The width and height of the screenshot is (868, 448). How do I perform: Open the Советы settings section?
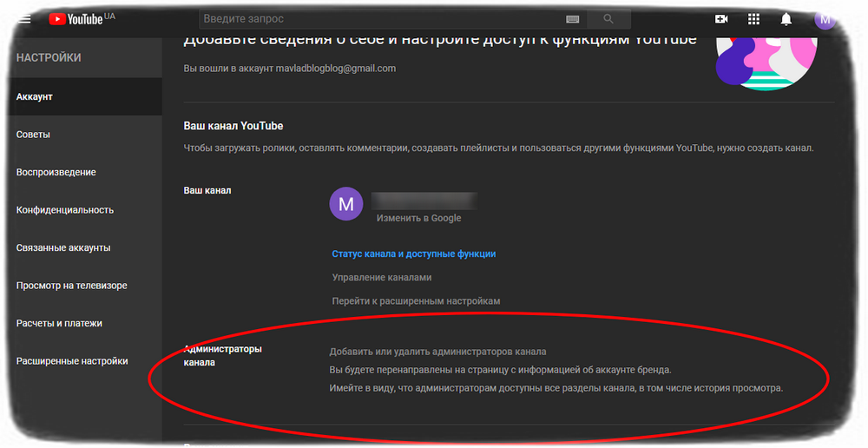coord(85,135)
